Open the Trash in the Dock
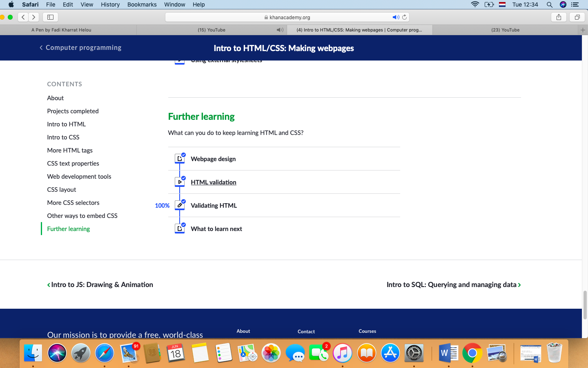 [x=555, y=353]
